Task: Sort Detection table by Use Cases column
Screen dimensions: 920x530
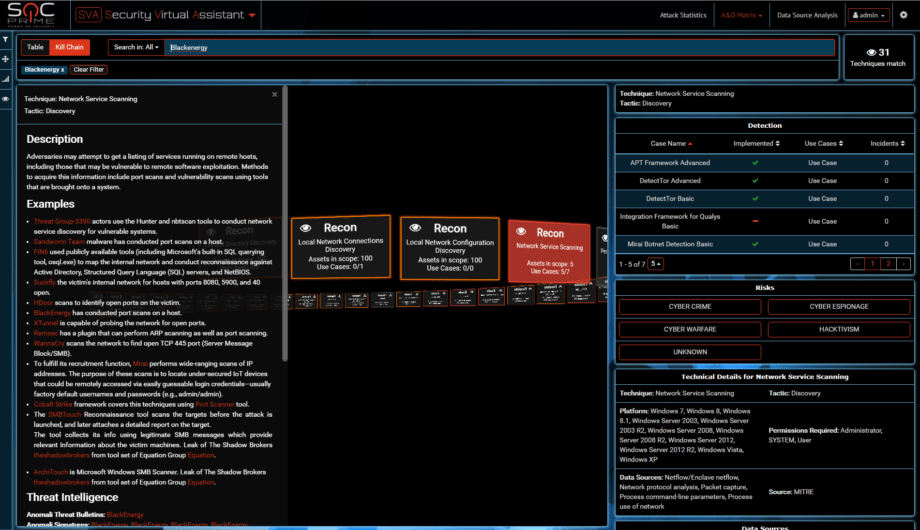Action: [823, 143]
